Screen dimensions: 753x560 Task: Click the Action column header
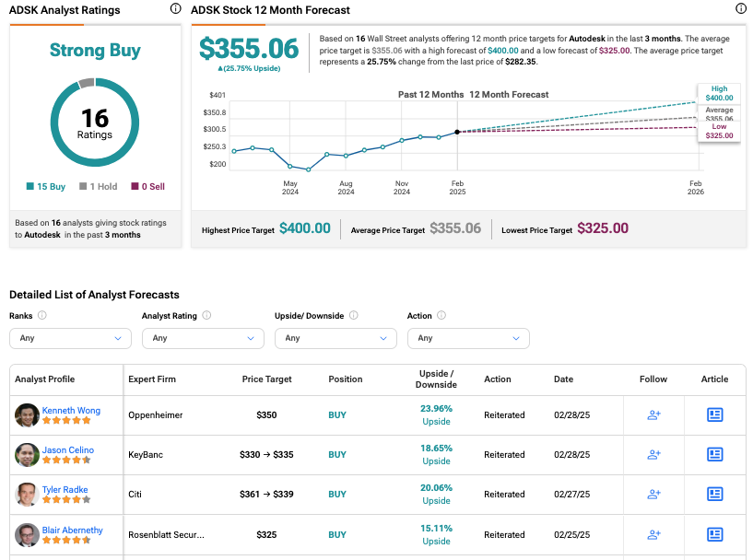pos(498,379)
